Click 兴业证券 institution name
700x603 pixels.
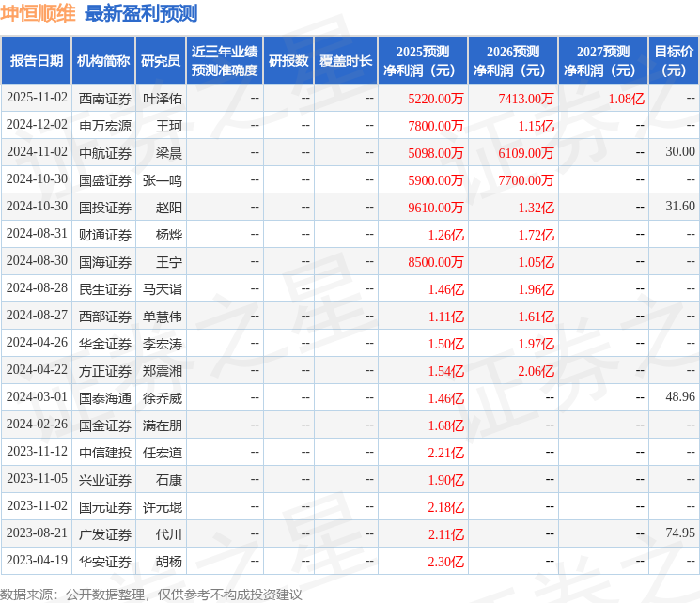point(105,480)
